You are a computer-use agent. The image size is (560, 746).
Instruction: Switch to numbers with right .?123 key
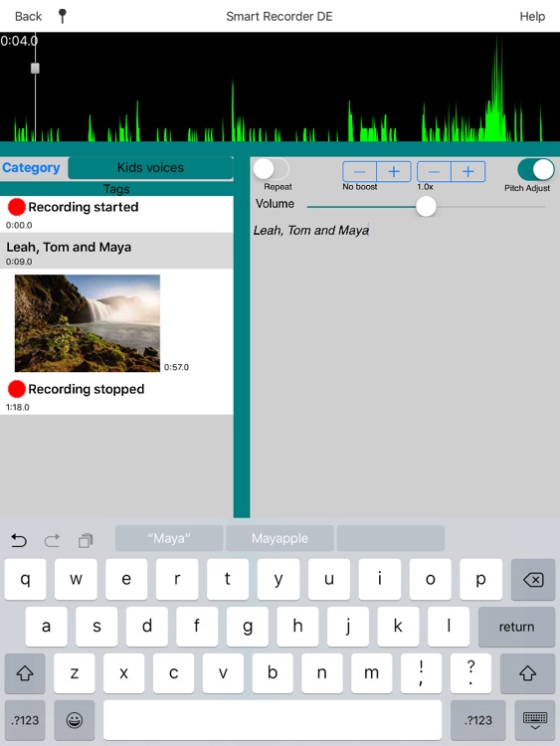[x=478, y=720]
